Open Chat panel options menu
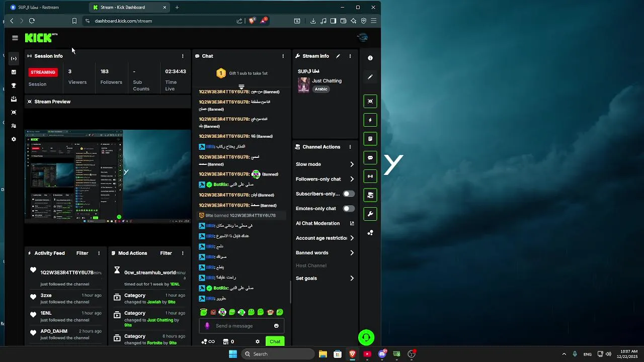The image size is (644, 362). [283, 56]
